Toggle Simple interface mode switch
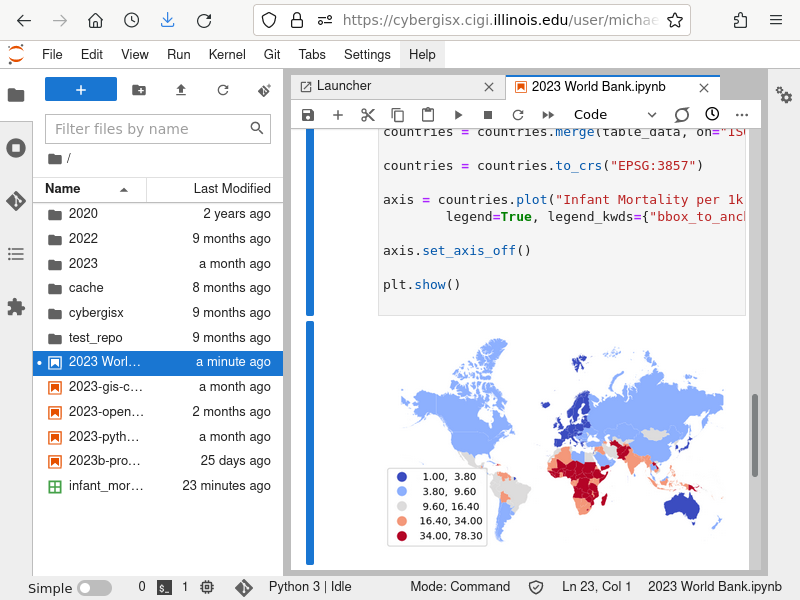 pos(95,588)
